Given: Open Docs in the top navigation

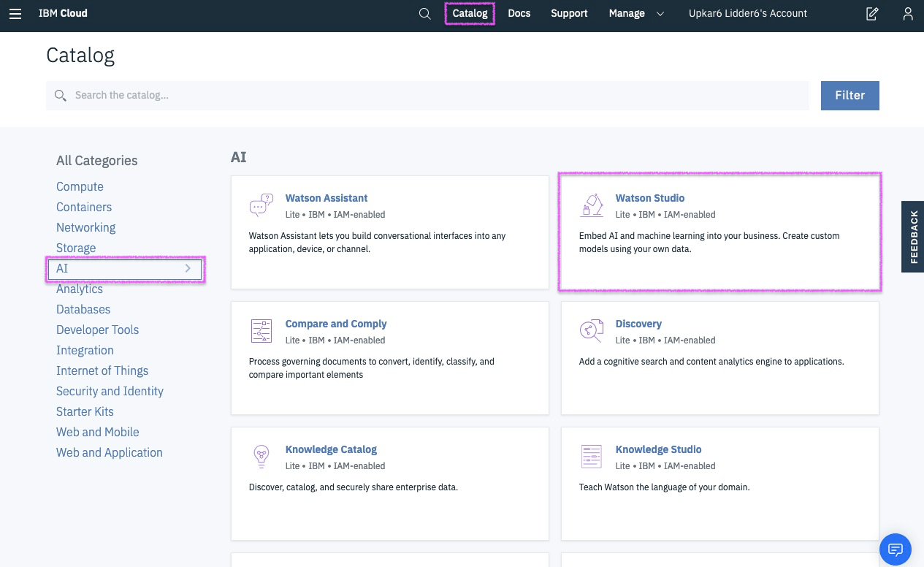Looking at the screenshot, I should pyautogui.click(x=519, y=13).
